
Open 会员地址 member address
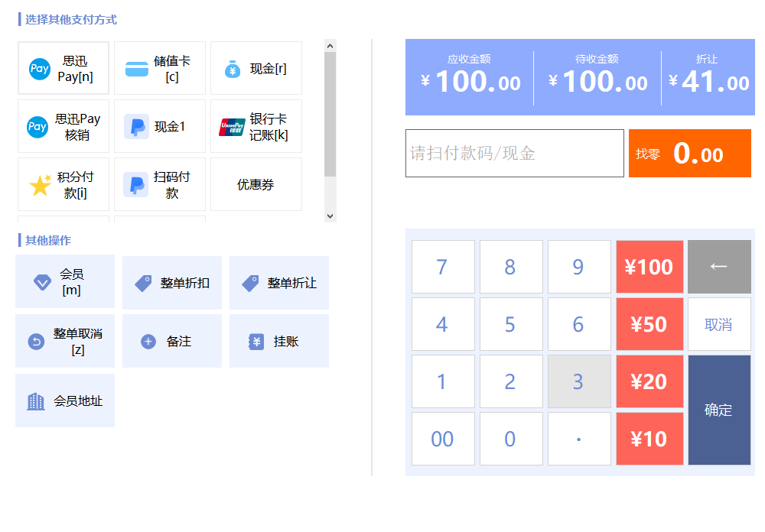click(x=65, y=401)
